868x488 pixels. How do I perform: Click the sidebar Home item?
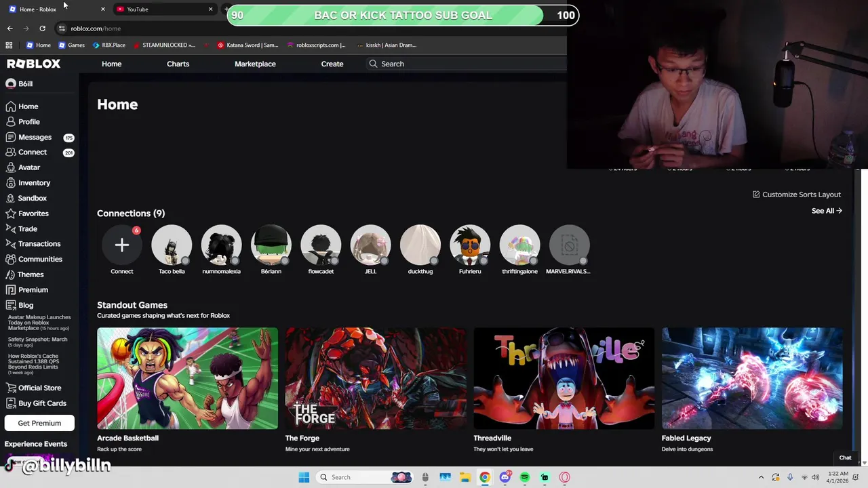[22, 106]
